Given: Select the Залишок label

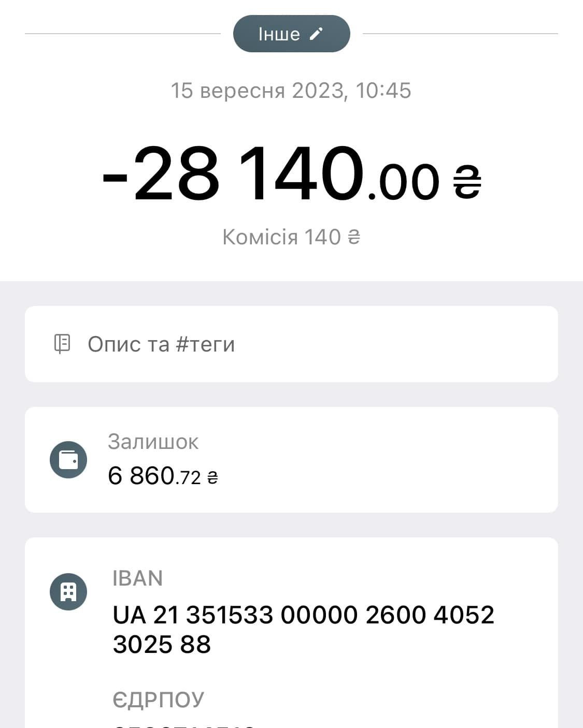Looking at the screenshot, I should [153, 442].
